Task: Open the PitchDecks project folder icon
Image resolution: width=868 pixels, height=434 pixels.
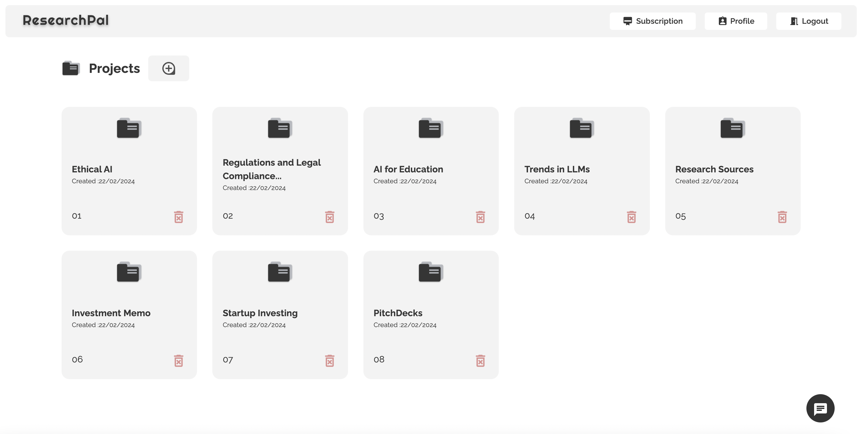Action: [x=430, y=272]
